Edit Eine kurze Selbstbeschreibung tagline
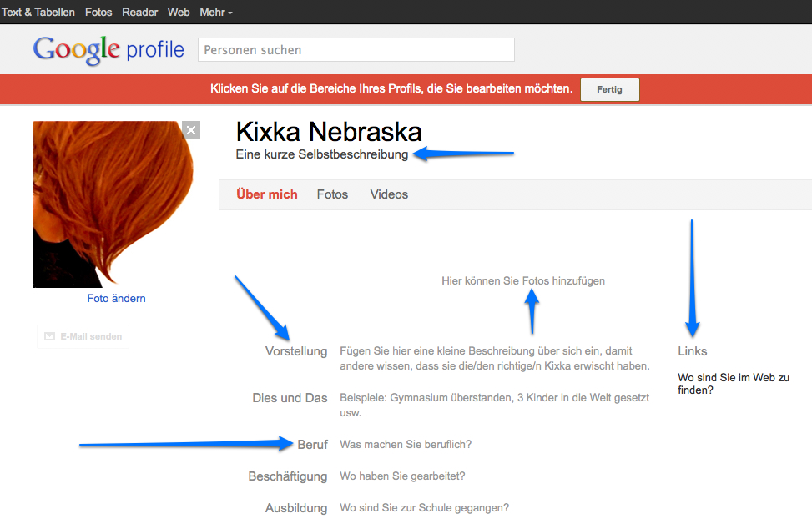Screen dimensions: 812x529 pos(322,154)
